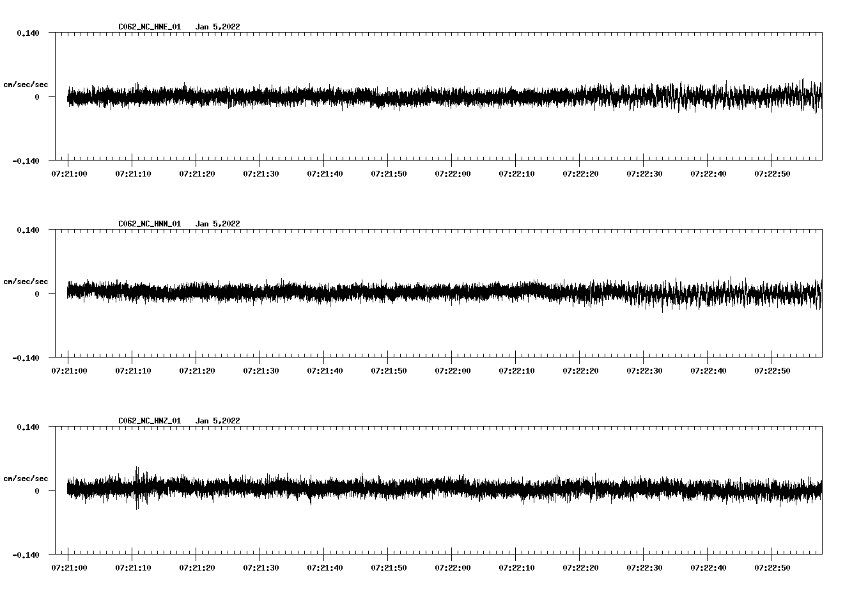Viewport: 868px width, 591px height.
Task: Choose 07:21:10 time tick on HNZ axis
Action: point(133,567)
